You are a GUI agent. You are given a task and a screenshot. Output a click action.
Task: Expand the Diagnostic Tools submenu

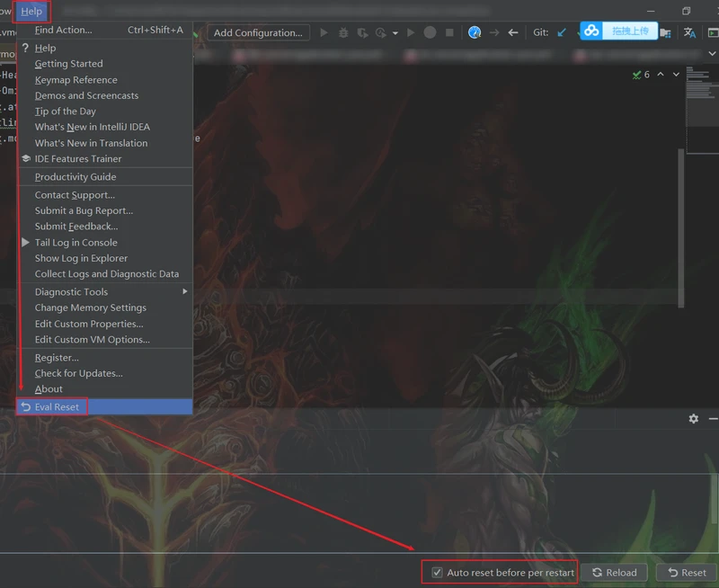(105, 291)
